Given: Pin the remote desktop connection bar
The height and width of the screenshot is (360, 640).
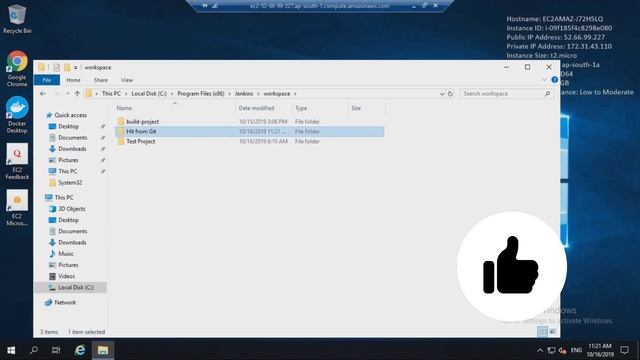Looking at the screenshot, I should coord(205,6).
